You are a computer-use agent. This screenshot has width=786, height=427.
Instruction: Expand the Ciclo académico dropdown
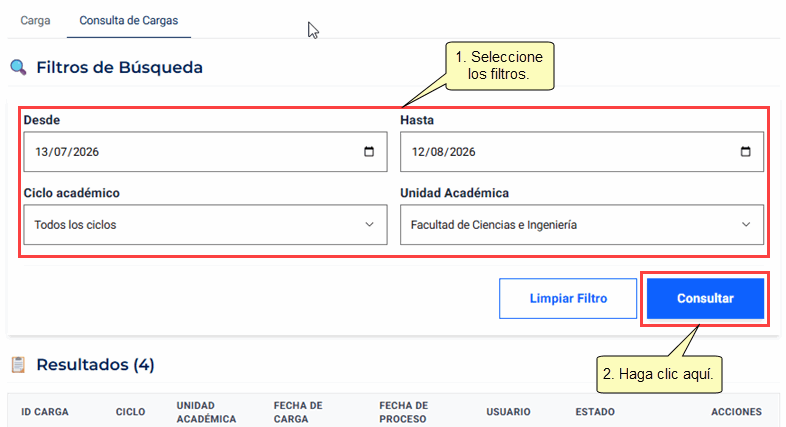[x=206, y=225]
